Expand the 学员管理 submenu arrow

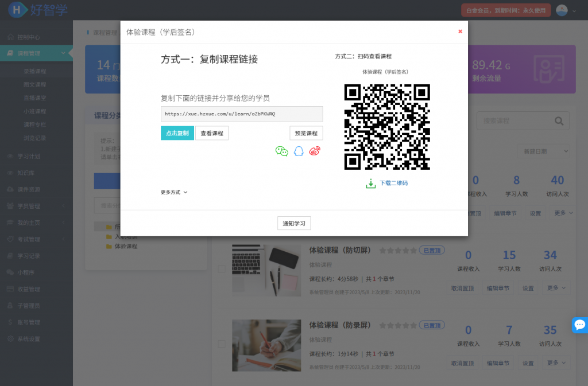coord(63,206)
